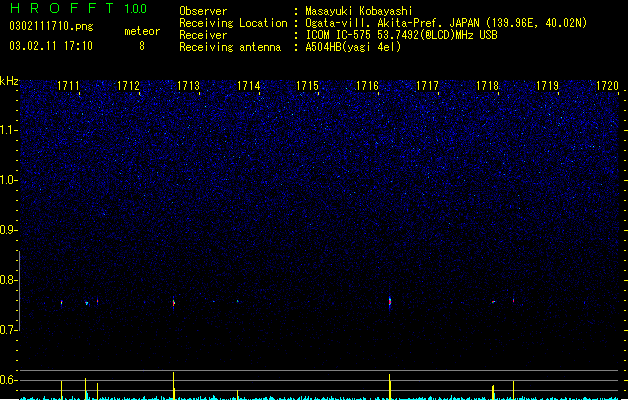Select the 0.9 frequency axis label
The image size is (629, 400).
click(x=9, y=230)
